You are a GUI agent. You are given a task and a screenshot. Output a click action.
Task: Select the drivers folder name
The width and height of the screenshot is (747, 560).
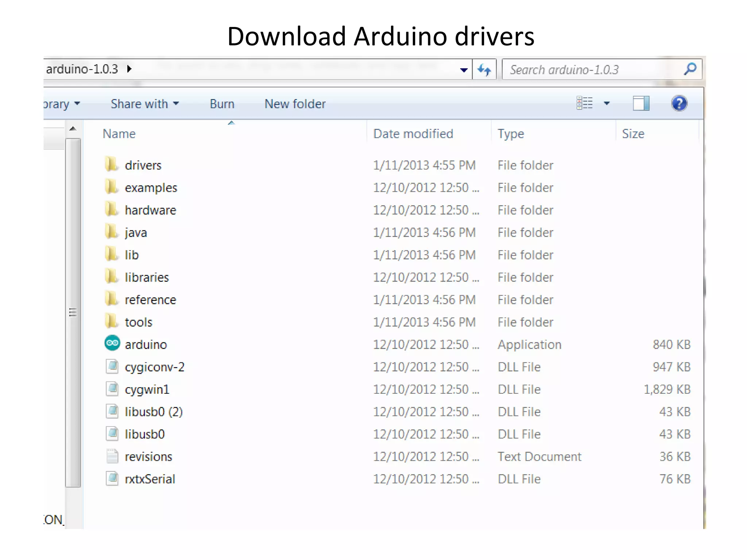[x=143, y=165]
